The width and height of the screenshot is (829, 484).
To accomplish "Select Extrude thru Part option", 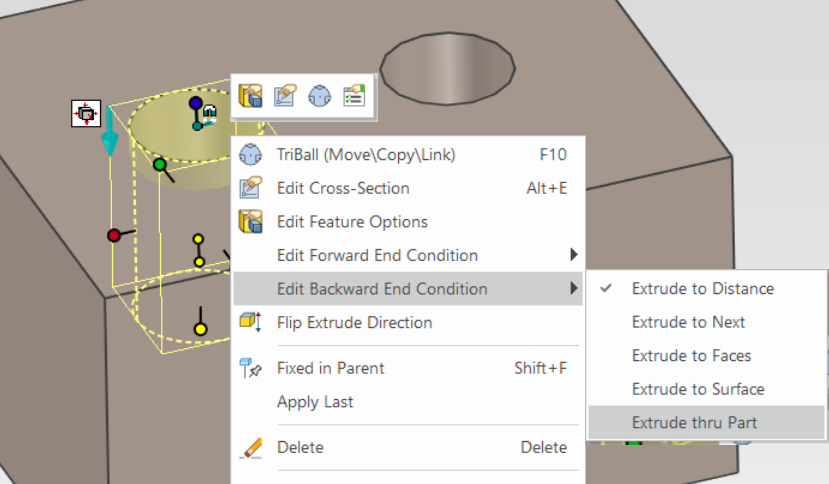I will point(694,423).
